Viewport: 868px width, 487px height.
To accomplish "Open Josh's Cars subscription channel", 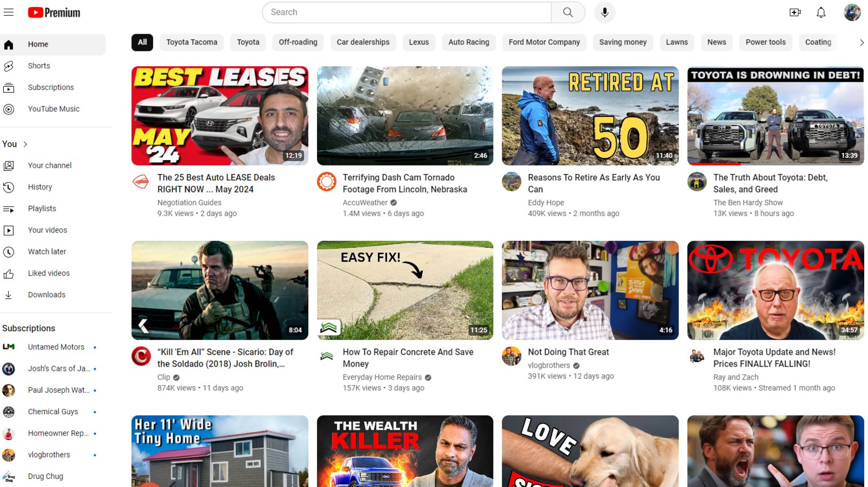I will click(52, 369).
